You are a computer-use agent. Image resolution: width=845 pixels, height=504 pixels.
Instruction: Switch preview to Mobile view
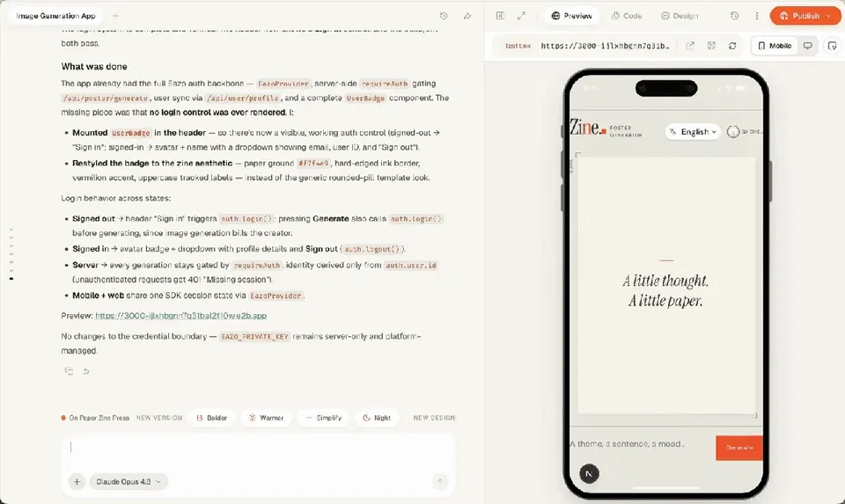[775, 46]
